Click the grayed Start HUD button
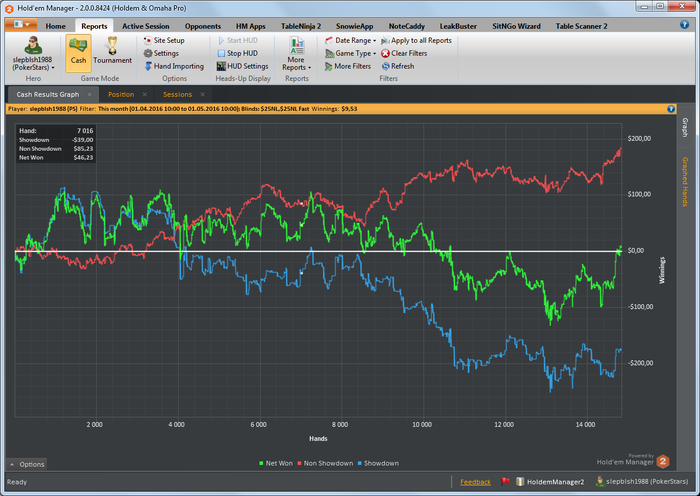 (x=238, y=40)
